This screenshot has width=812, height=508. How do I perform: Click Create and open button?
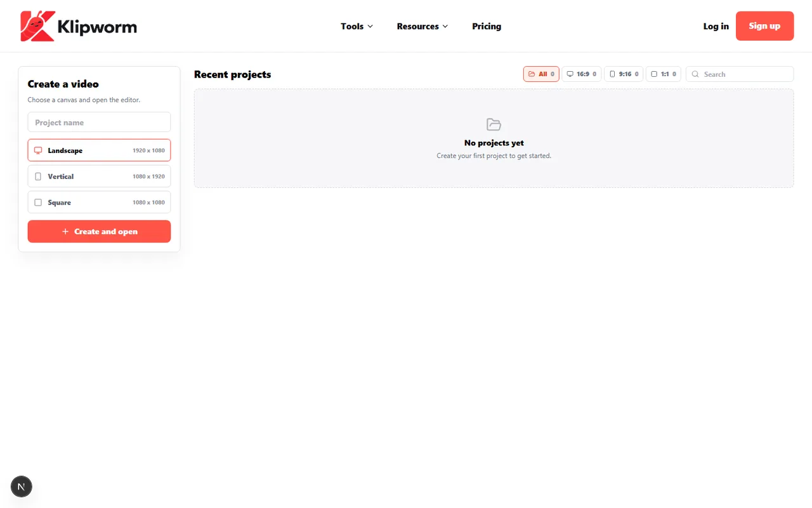[99, 231]
